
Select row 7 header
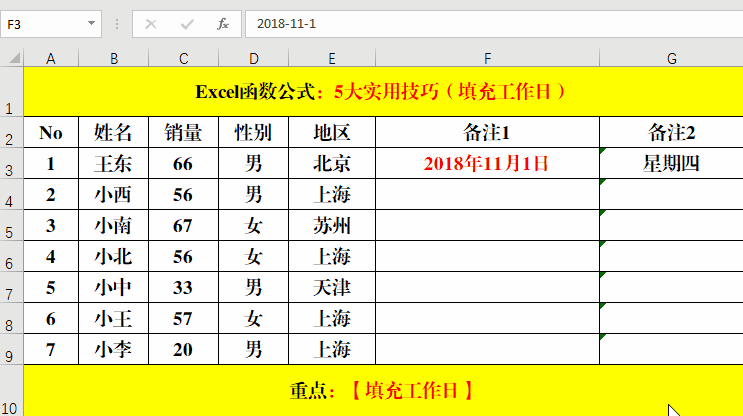(12, 287)
